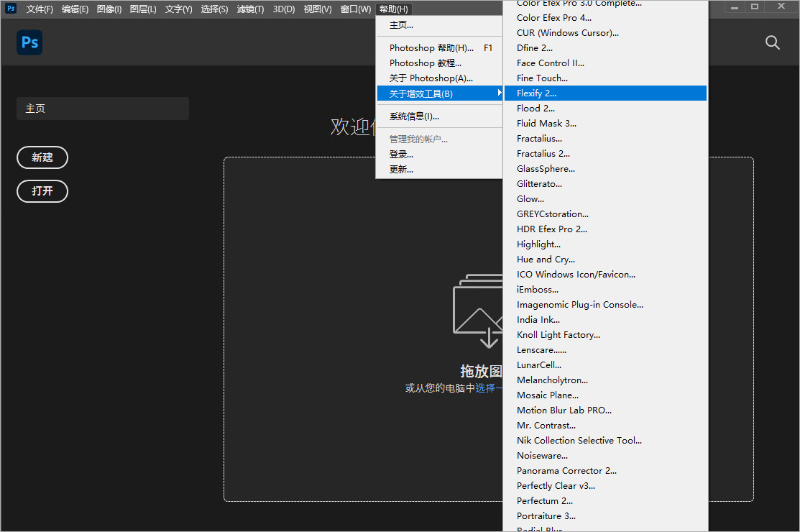Viewport: 800px width, 532px height.
Task: Select Glitterato... entry
Action: click(x=605, y=183)
